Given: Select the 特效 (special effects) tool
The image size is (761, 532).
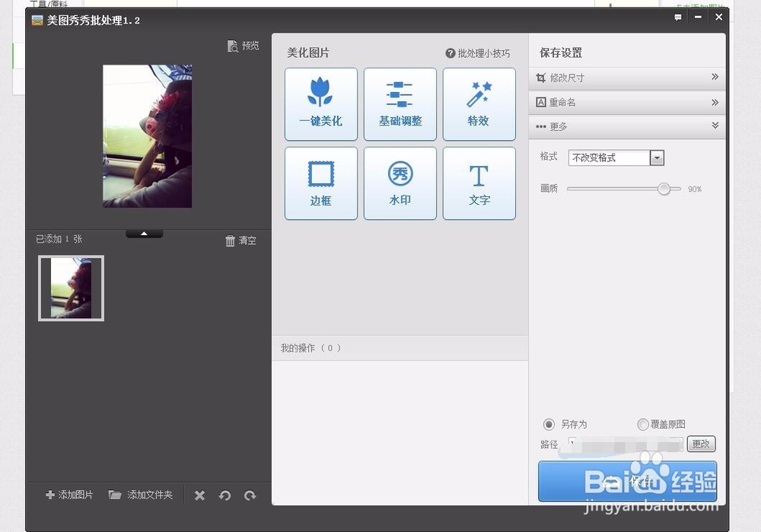Looking at the screenshot, I should click(x=479, y=104).
